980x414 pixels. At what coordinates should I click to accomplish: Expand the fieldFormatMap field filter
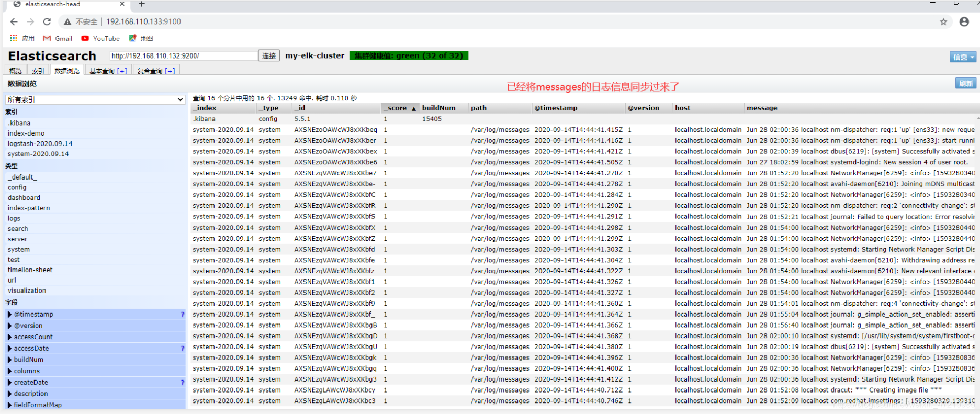(9, 405)
